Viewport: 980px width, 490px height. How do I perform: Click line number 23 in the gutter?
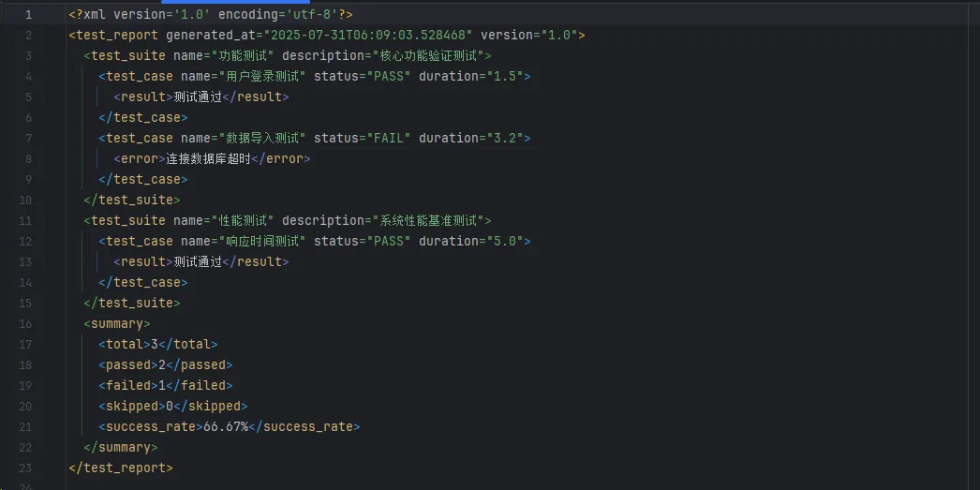(25, 468)
